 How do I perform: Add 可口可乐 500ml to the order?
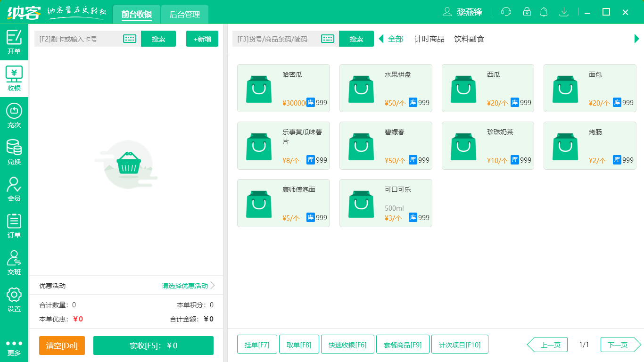[386, 203]
